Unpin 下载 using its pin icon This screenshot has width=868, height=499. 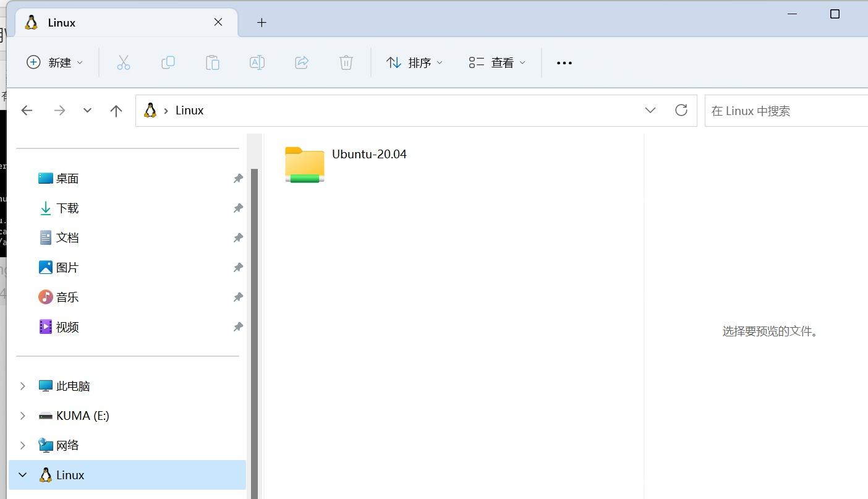tap(238, 208)
